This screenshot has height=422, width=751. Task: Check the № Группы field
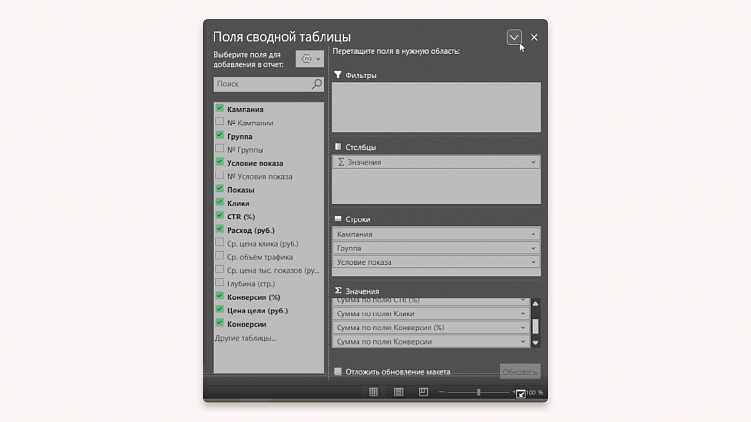coord(219,149)
